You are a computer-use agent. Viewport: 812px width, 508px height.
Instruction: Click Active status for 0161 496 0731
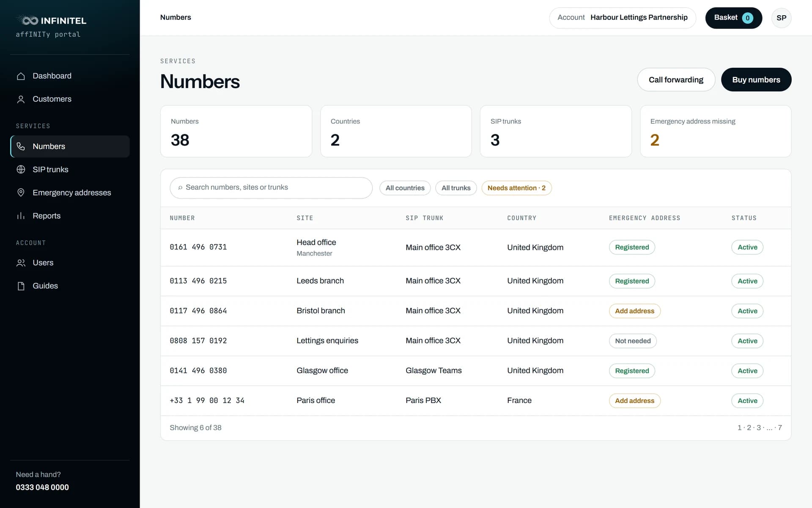[747, 247]
